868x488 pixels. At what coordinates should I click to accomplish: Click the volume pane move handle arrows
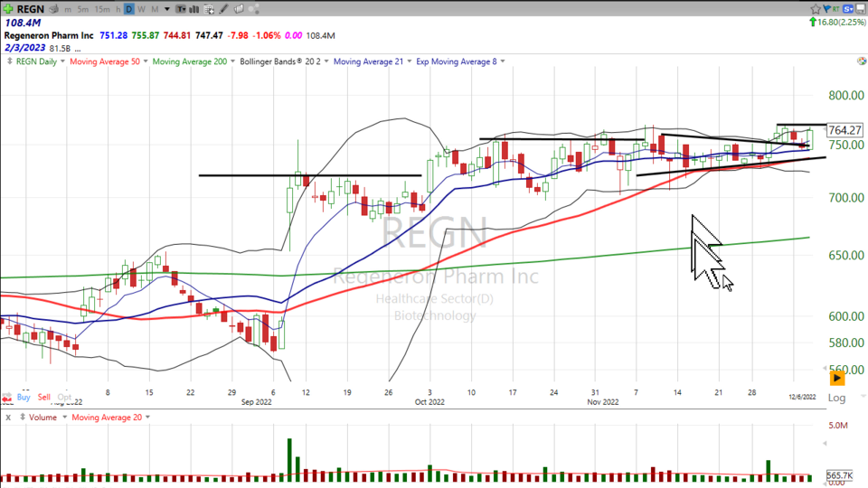22,418
